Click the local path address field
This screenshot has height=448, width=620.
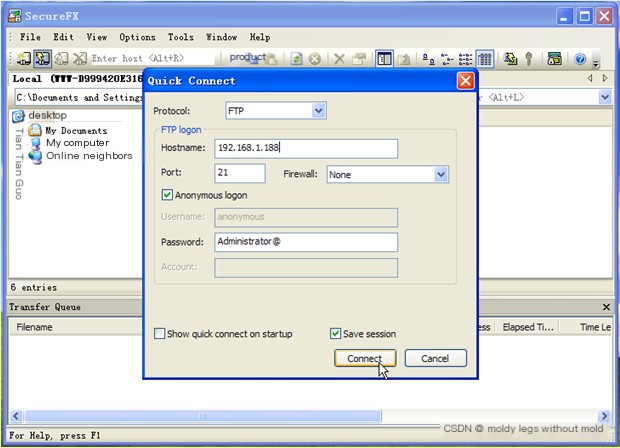tap(79, 97)
